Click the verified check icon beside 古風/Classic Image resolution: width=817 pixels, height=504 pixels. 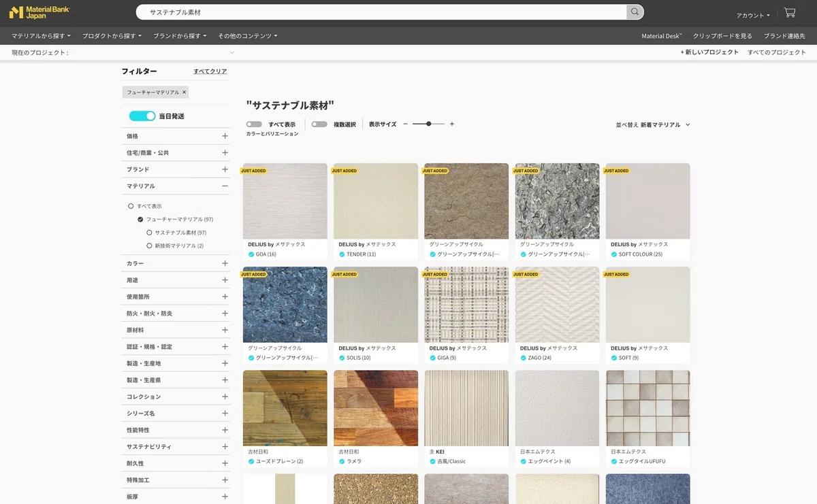(x=432, y=461)
